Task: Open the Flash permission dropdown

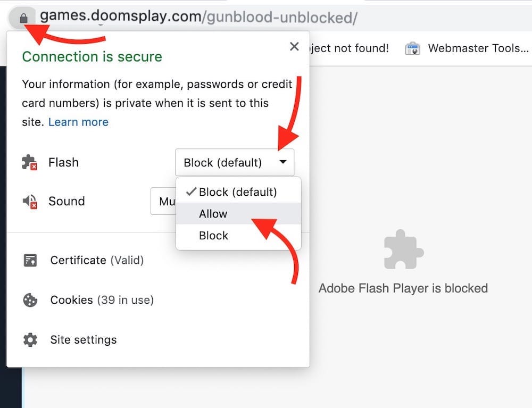Action: click(235, 162)
